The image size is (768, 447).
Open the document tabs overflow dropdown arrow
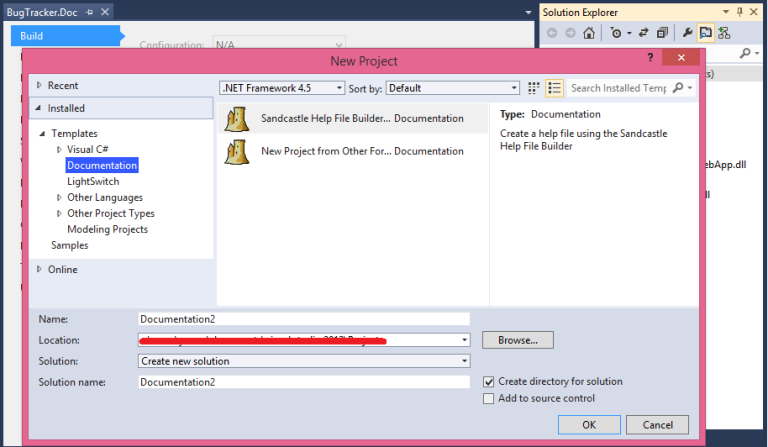(x=528, y=12)
